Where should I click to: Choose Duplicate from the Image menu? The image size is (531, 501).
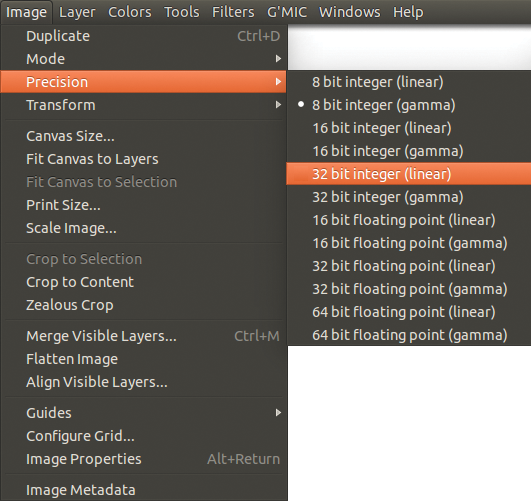[144, 36]
